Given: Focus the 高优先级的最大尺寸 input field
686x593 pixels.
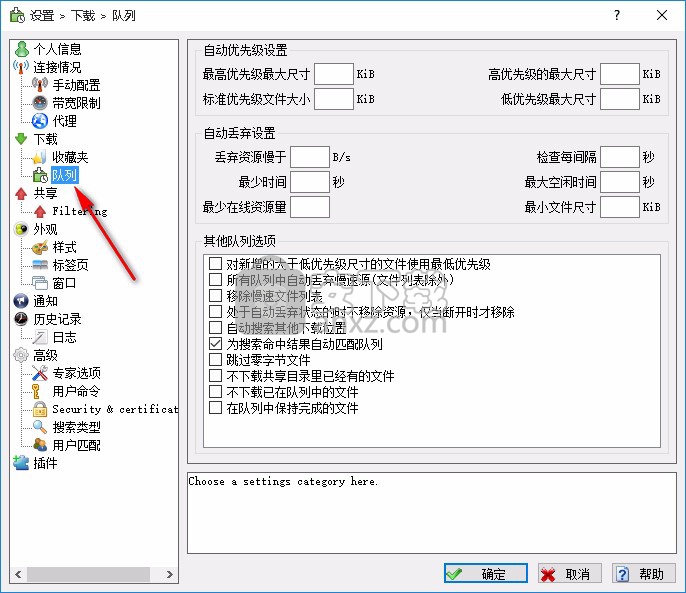Looking at the screenshot, I should tap(620, 74).
